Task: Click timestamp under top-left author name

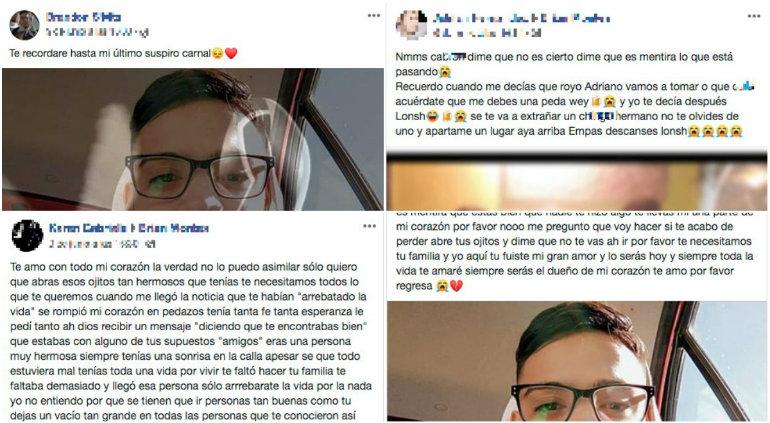Action: [97, 32]
